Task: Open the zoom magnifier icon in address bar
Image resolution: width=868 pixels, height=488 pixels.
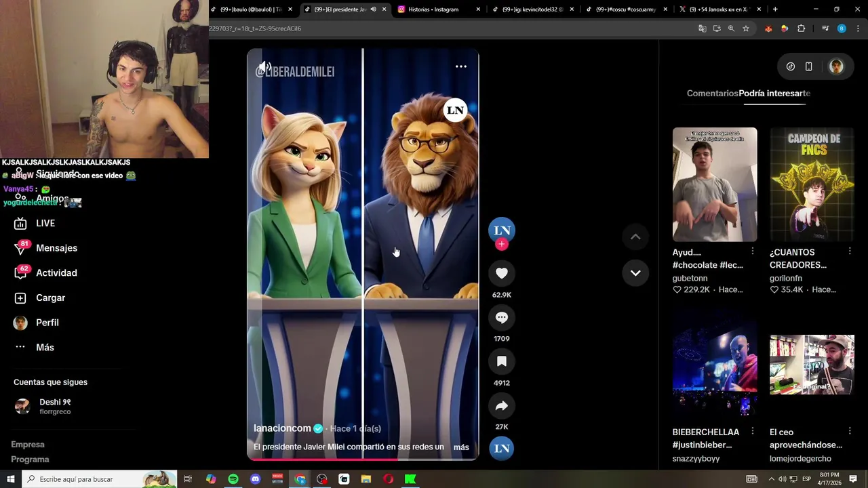Action: [x=731, y=28]
